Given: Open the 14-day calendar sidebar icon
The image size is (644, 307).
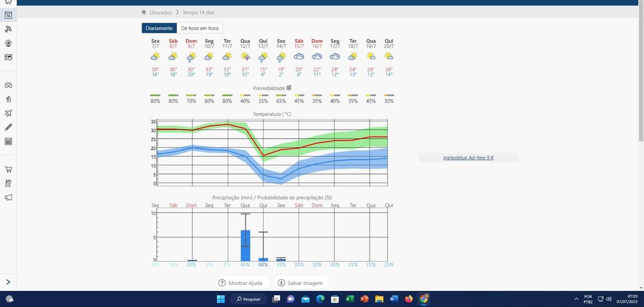Looking at the screenshot, I should (8, 15).
